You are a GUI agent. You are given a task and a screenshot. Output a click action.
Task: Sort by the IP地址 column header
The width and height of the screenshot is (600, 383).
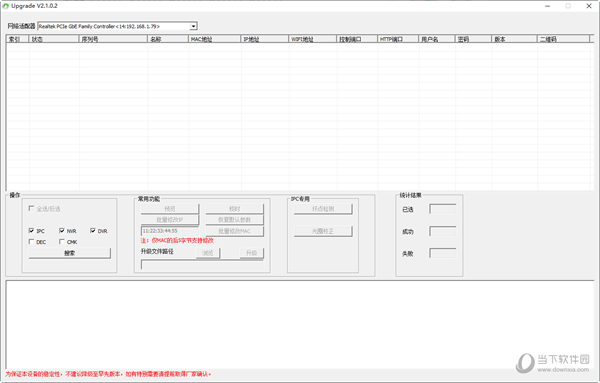pos(265,39)
